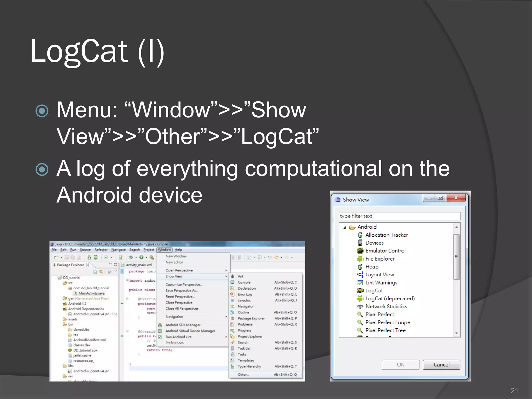The width and height of the screenshot is (532, 399).
Task: Select the Heap view icon
Action: (360, 267)
